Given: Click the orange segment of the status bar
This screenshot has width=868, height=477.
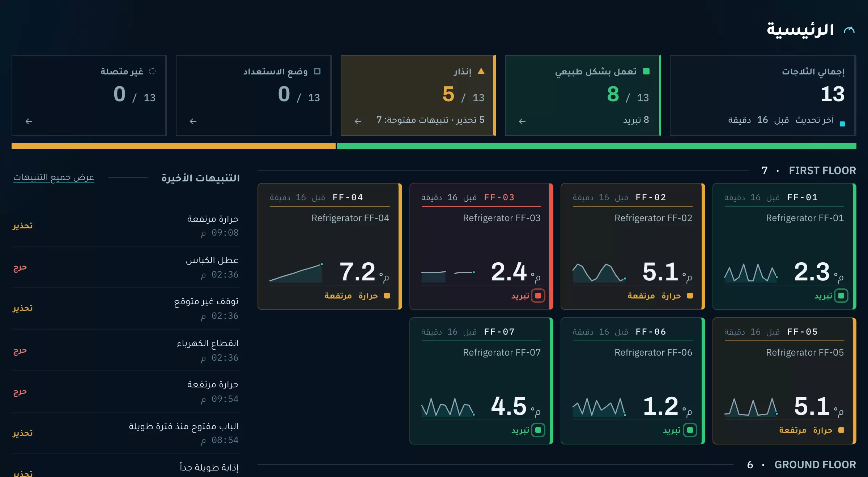Looking at the screenshot, I should [174, 146].
